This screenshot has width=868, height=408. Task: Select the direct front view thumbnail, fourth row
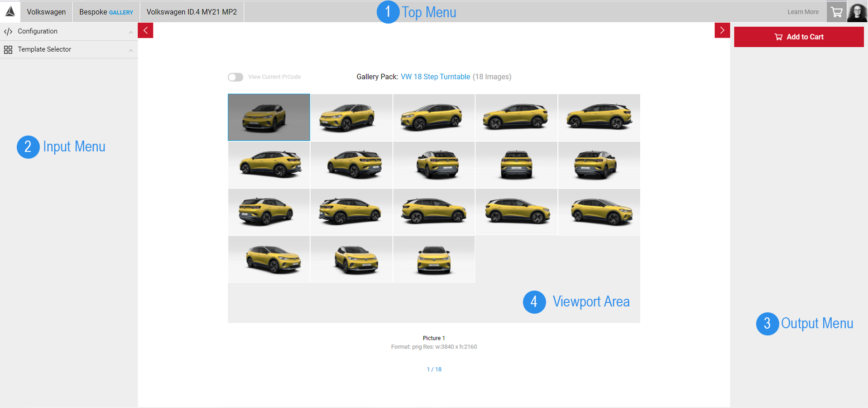(434, 259)
